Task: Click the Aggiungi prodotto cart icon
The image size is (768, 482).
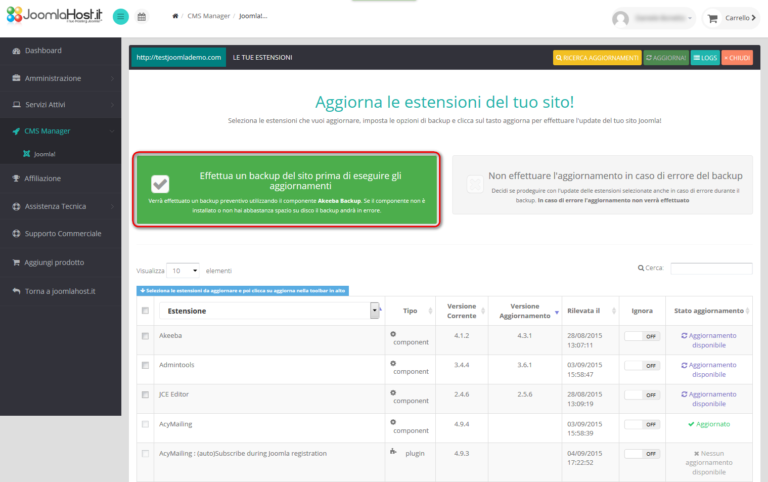Action: pyautogui.click(x=16, y=262)
